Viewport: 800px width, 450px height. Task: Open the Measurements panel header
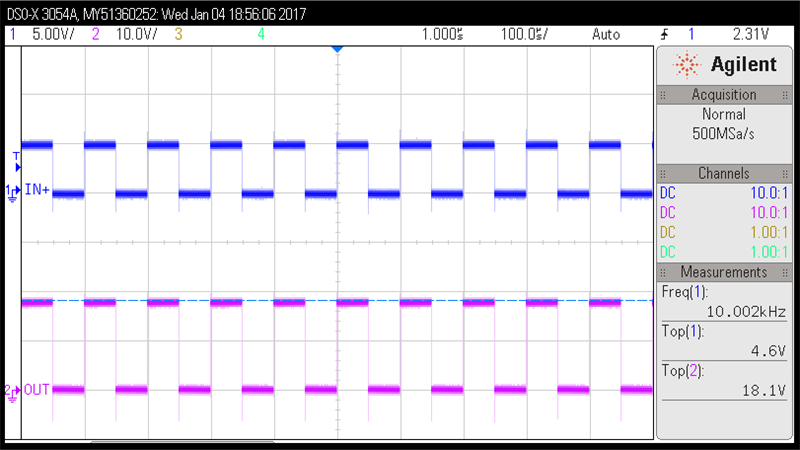click(724, 272)
